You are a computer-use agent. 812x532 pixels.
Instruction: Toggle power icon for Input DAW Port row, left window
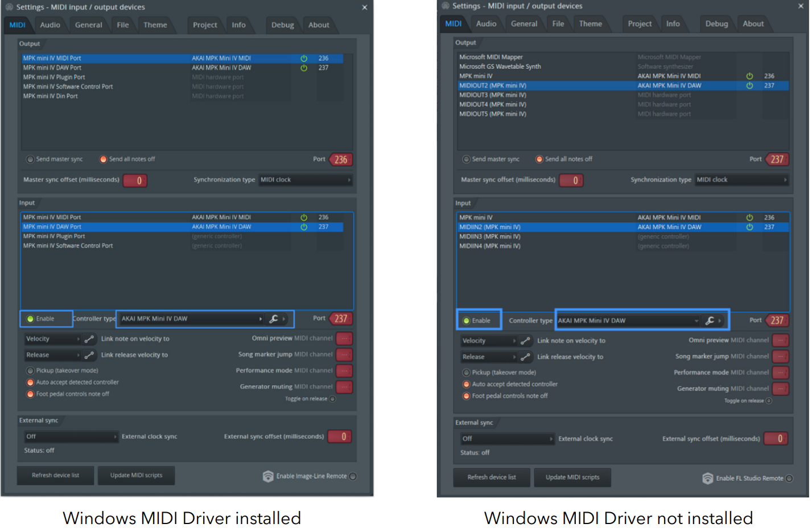304,227
